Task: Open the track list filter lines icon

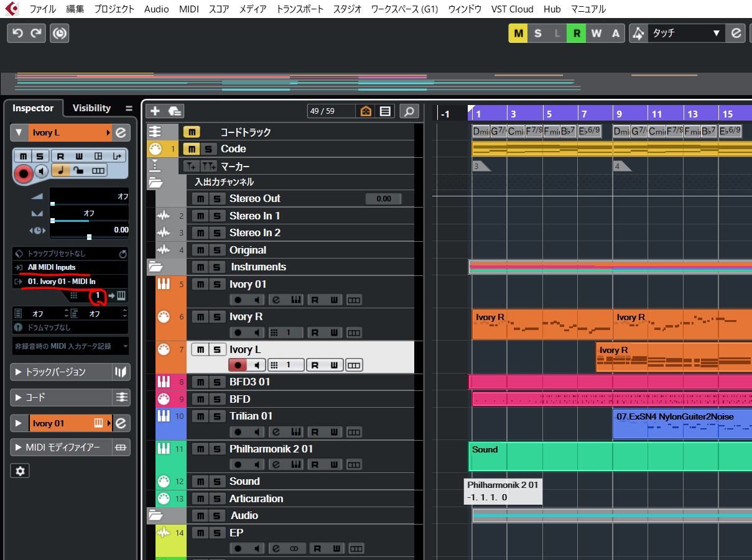Action: pyautogui.click(x=385, y=111)
